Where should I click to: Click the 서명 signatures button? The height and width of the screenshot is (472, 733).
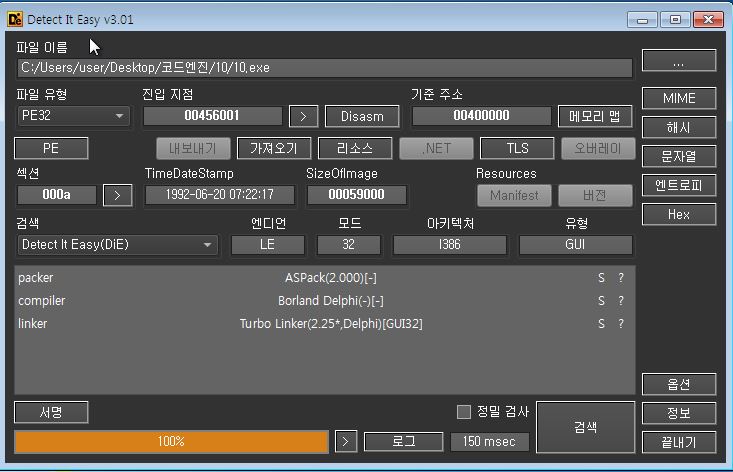tap(51, 412)
